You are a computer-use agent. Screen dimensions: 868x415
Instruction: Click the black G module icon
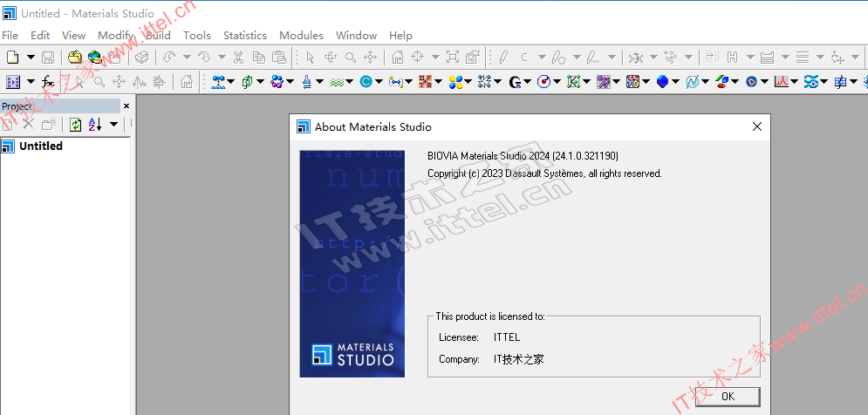515,82
